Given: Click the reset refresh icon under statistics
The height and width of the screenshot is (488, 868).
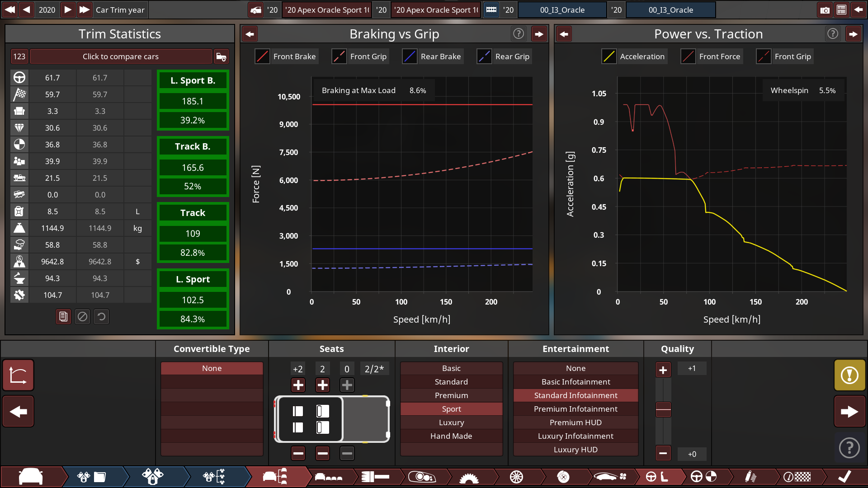Looking at the screenshot, I should [x=101, y=317].
